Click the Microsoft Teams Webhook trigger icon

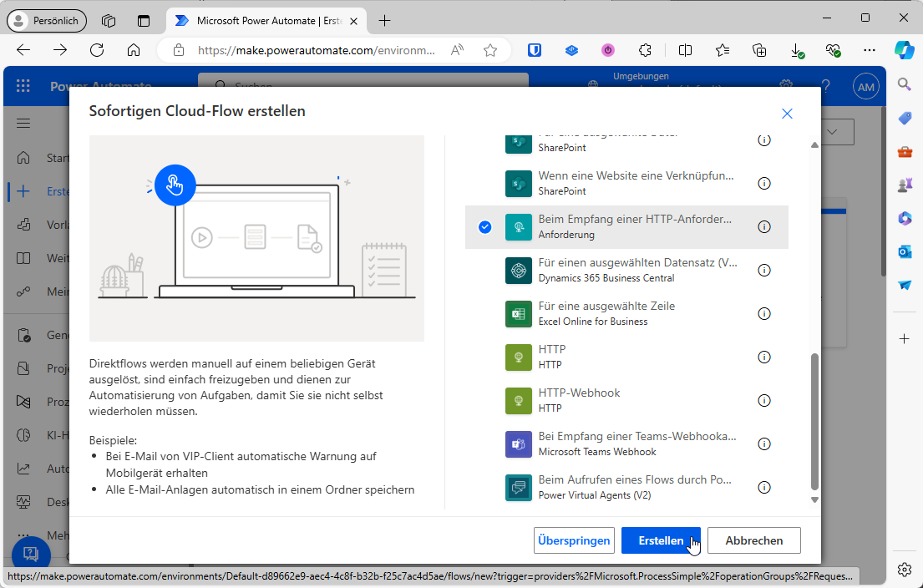(519, 444)
